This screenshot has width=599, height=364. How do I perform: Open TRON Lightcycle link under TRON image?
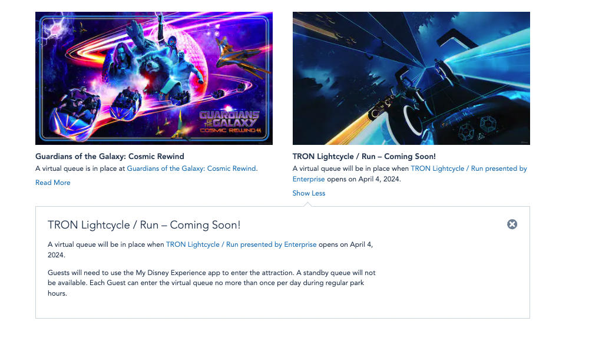pos(468,168)
